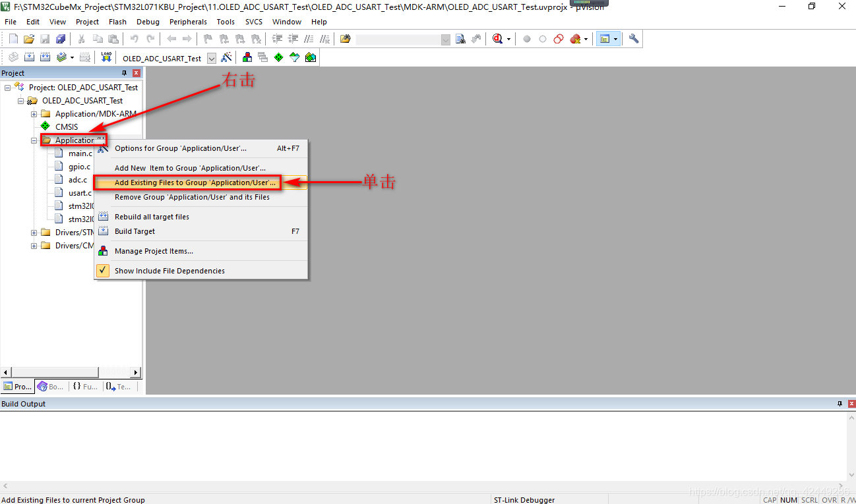Open the window layout dropdown arrow
This screenshot has height=504, width=856.
616,39
